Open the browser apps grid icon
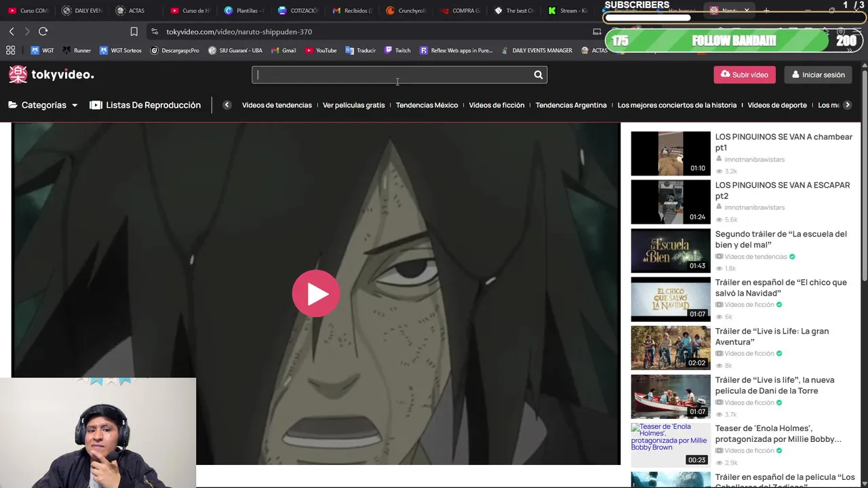This screenshot has width=868, height=488. pyautogui.click(x=10, y=50)
